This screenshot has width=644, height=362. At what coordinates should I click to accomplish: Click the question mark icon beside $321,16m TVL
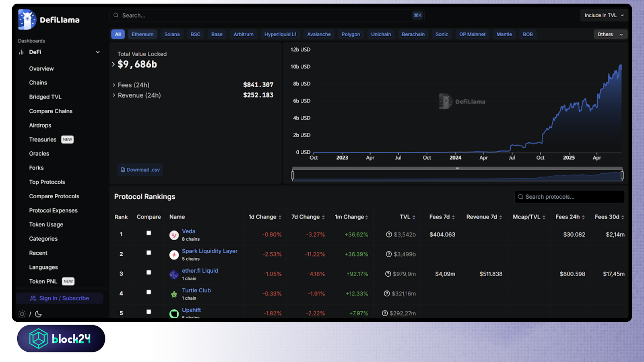tap(387, 294)
